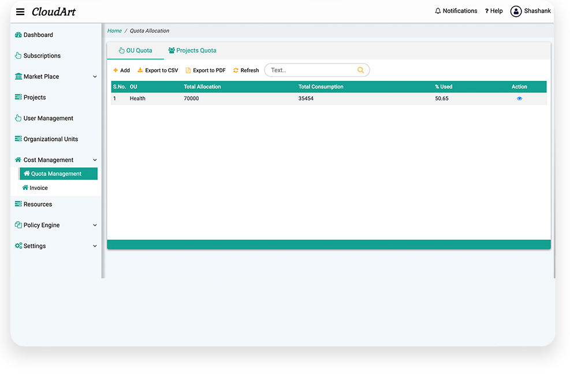Expand the Market Place menu chevron
Viewport: 570px width, 392px height.
tap(95, 77)
